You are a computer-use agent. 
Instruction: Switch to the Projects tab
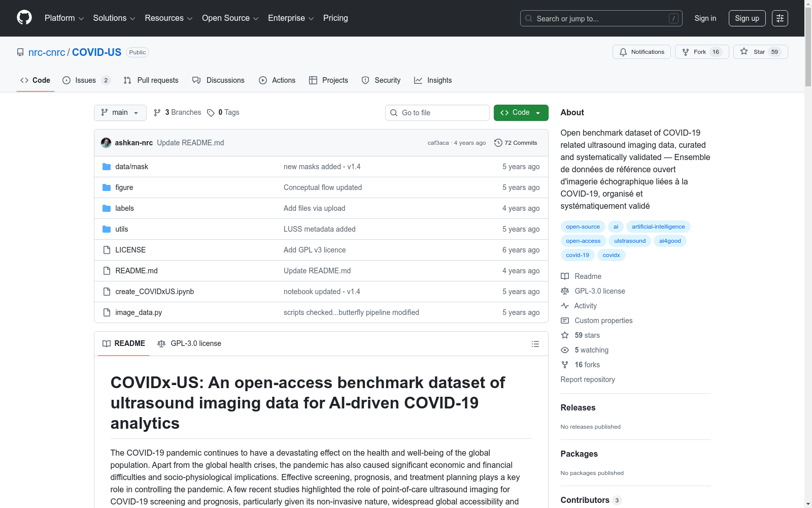click(x=328, y=80)
